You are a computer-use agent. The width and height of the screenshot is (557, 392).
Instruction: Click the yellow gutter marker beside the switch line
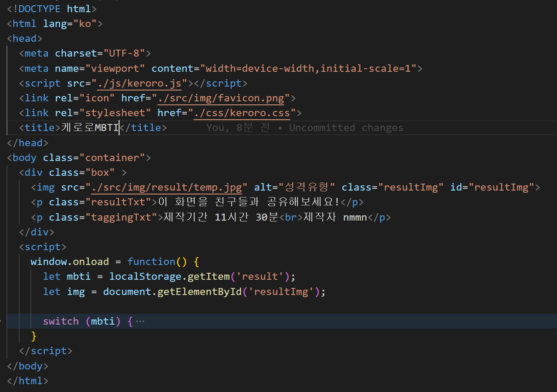click(1, 321)
